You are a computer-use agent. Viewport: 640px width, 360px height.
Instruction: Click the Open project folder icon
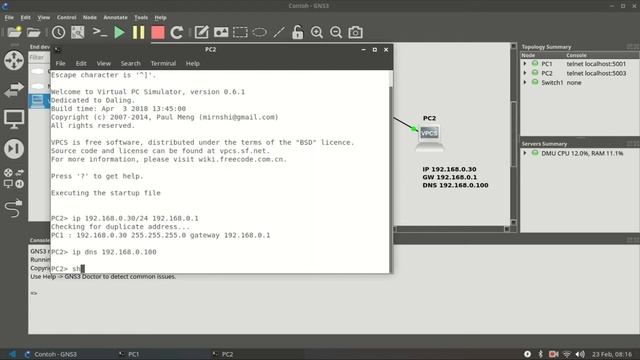pos(34,32)
